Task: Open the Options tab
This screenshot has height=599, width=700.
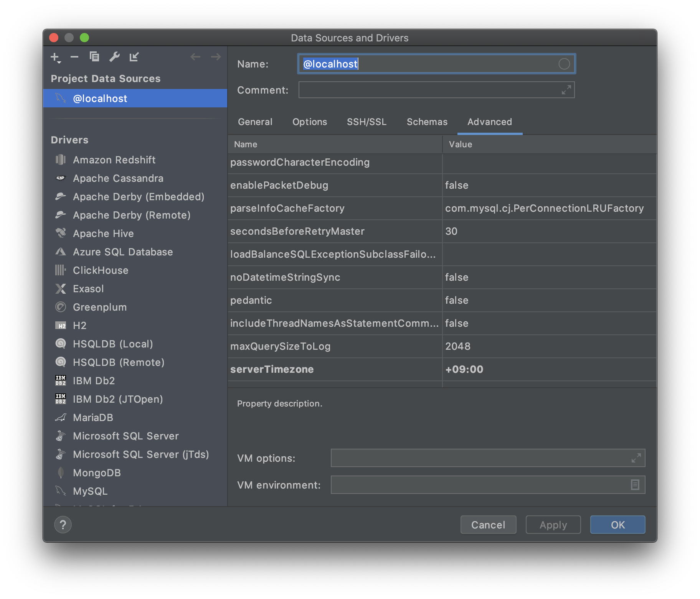Action: click(x=310, y=122)
